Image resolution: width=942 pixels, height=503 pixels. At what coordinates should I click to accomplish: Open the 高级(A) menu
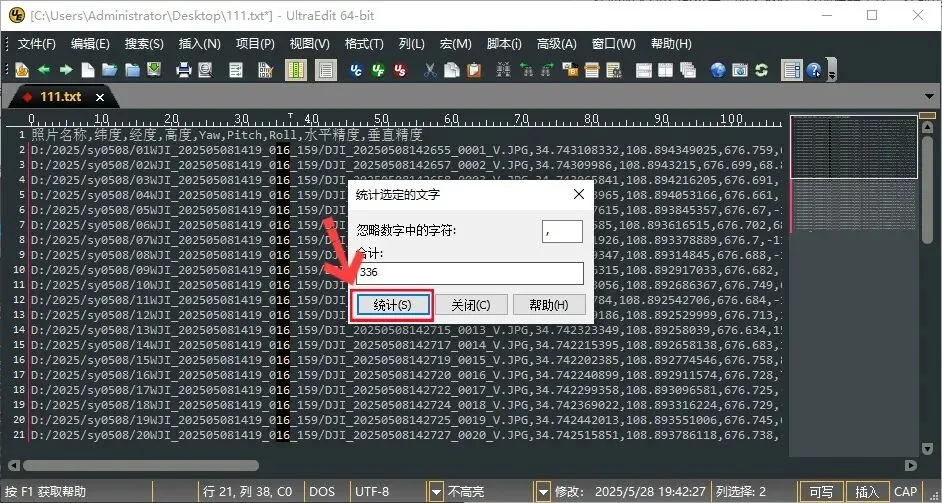pos(556,44)
